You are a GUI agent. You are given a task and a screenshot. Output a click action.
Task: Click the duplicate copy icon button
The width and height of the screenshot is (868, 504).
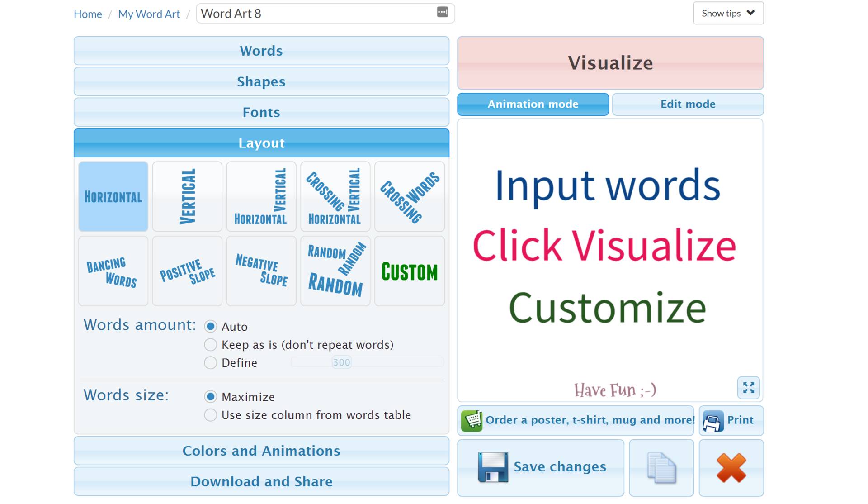click(661, 467)
